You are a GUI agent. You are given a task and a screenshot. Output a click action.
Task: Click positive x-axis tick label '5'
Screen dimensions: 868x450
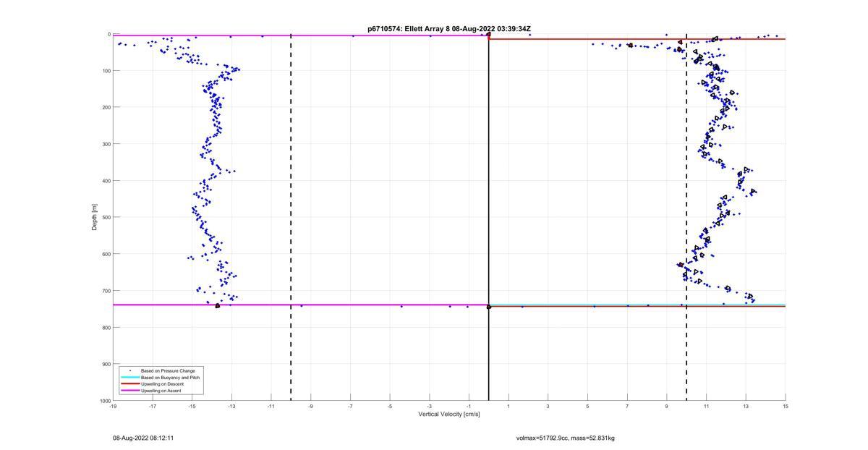587,407
